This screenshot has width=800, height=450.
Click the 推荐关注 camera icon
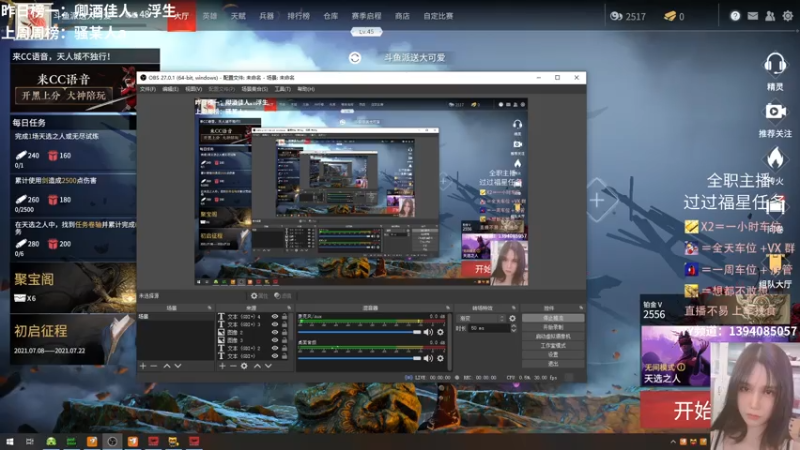tap(774, 111)
